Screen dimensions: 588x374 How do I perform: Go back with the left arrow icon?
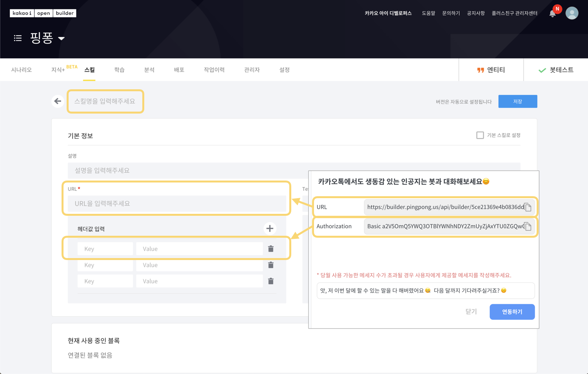(58, 101)
